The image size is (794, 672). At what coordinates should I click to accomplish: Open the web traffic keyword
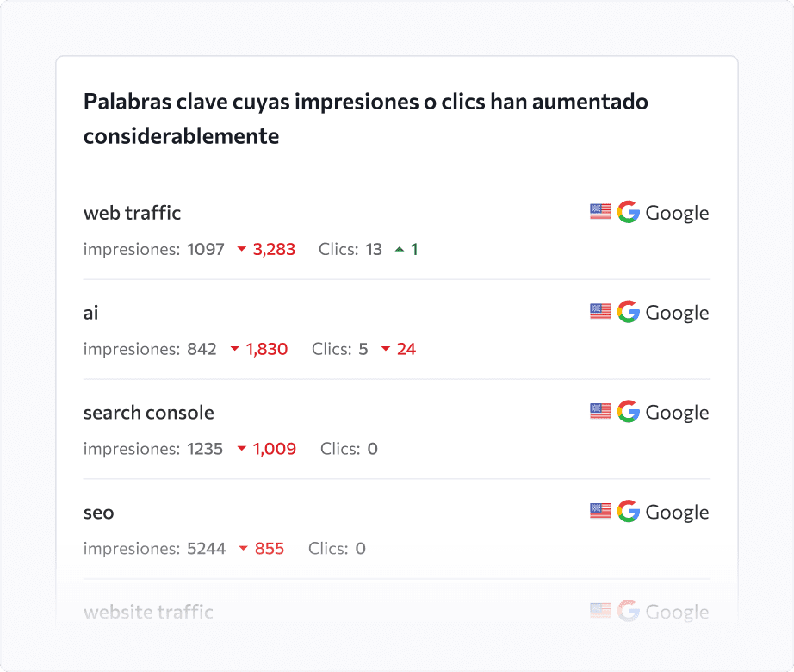pyautogui.click(x=132, y=213)
